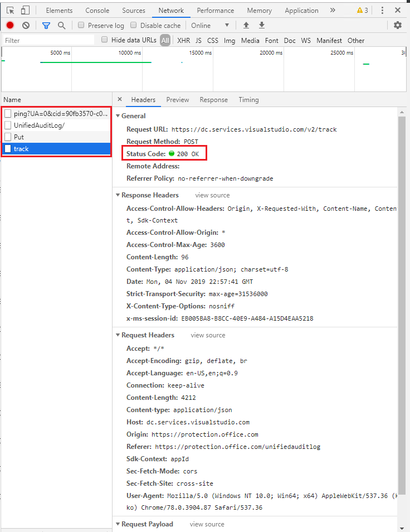Click the warnings count indicator
The image size is (410, 532).
[362, 11]
